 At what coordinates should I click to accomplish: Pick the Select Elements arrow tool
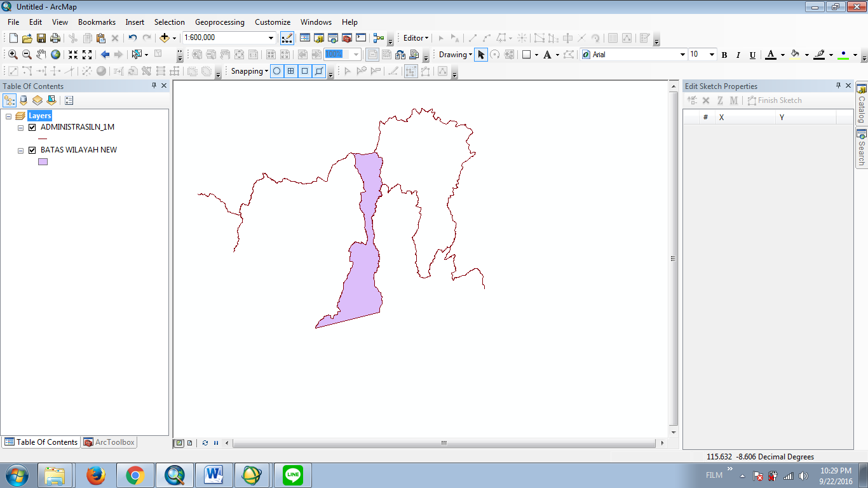click(x=481, y=55)
